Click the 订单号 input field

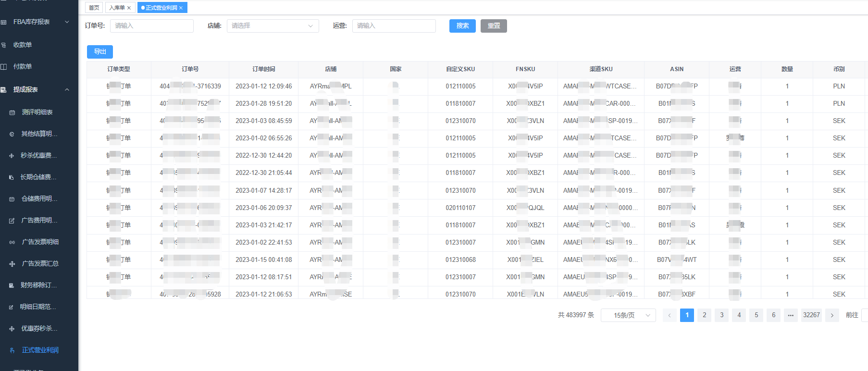pyautogui.click(x=151, y=26)
